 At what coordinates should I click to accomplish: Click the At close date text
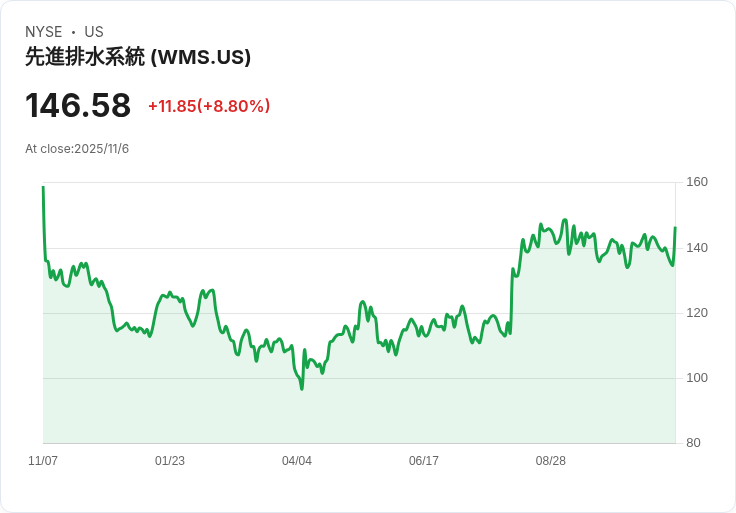(x=77, y=149)
